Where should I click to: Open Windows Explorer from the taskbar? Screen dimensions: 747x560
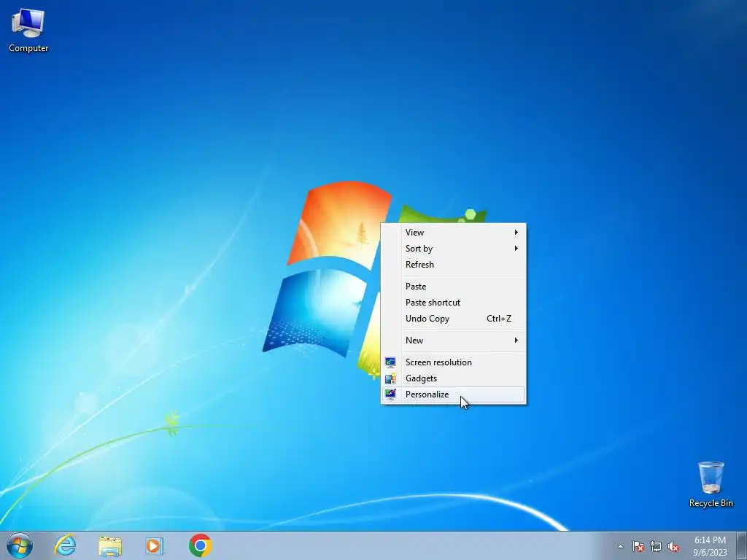pyautogui.click(x=110, y=545)
